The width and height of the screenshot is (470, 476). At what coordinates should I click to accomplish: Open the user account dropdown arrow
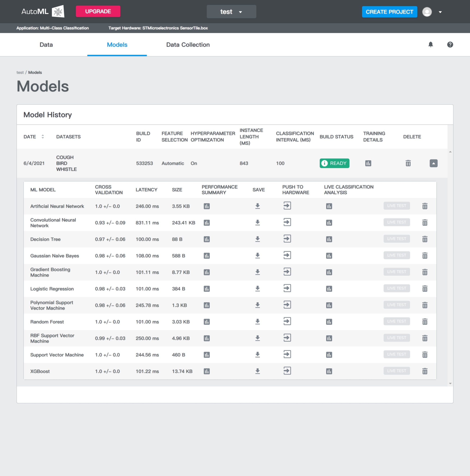[440, 12]
